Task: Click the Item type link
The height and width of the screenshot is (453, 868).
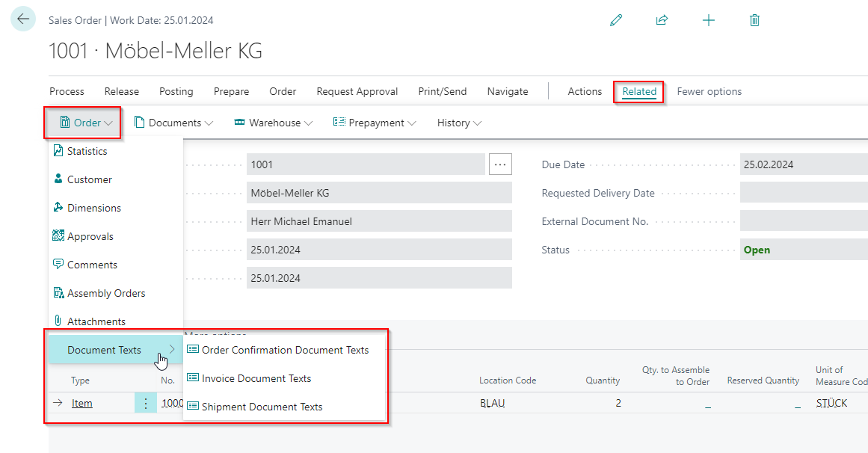Action: click(82, 403)
